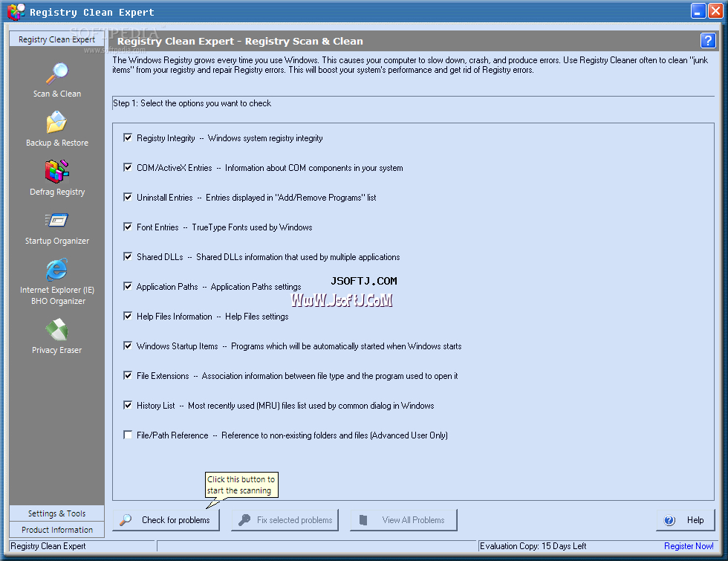The image size is (728, 561).
Task: Enable File/Path Reference checkbox
Action: [x=128, y=435]
